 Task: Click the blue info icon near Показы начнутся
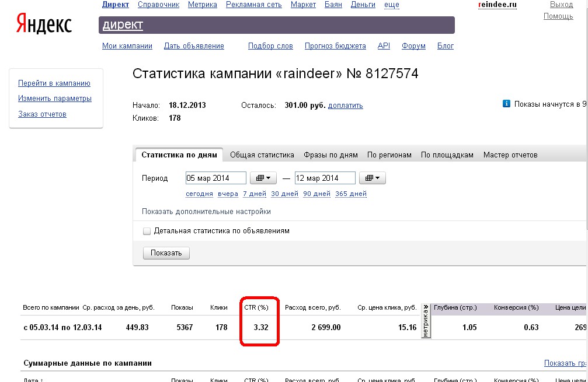[x=506, y=104]
